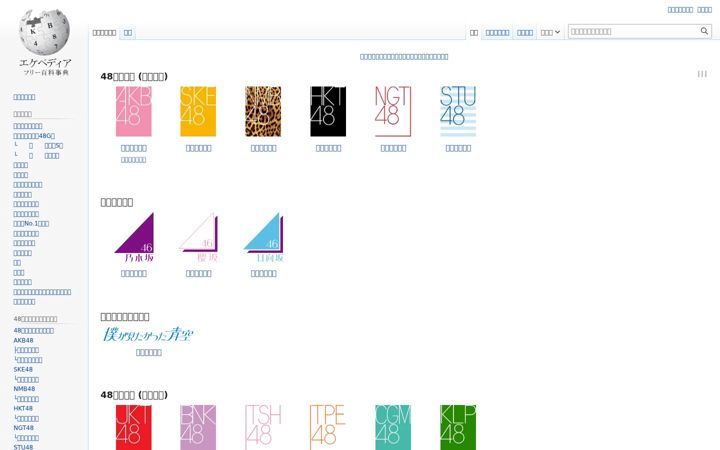Select the first page tab at left

(104, 33)
